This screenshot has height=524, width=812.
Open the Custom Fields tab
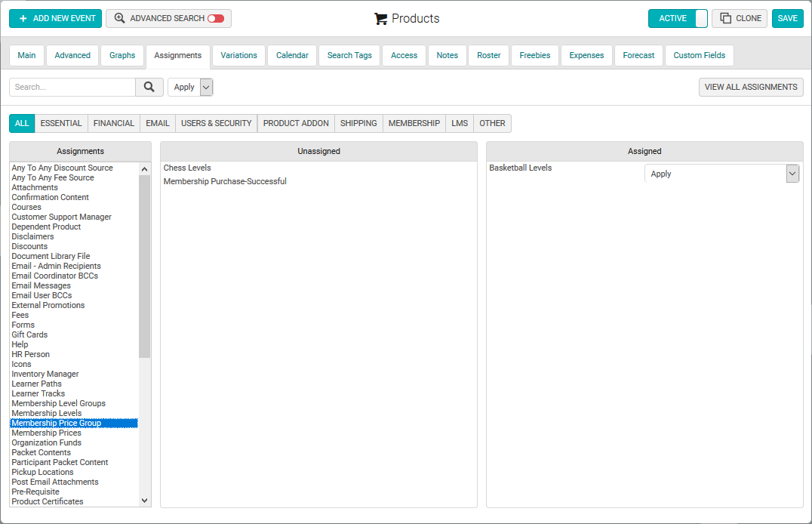(x=699, y=55)
